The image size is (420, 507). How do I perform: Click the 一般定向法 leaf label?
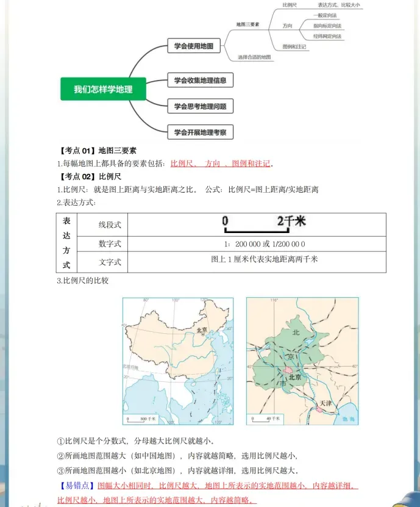point(325,15)
